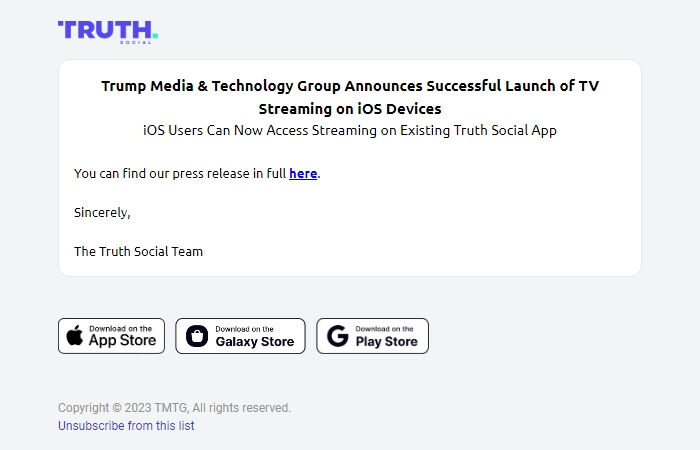The height and width of the screenshot is (450, 700).
Task: Click the Truth Social logo
Action: (x=108, y=32)
